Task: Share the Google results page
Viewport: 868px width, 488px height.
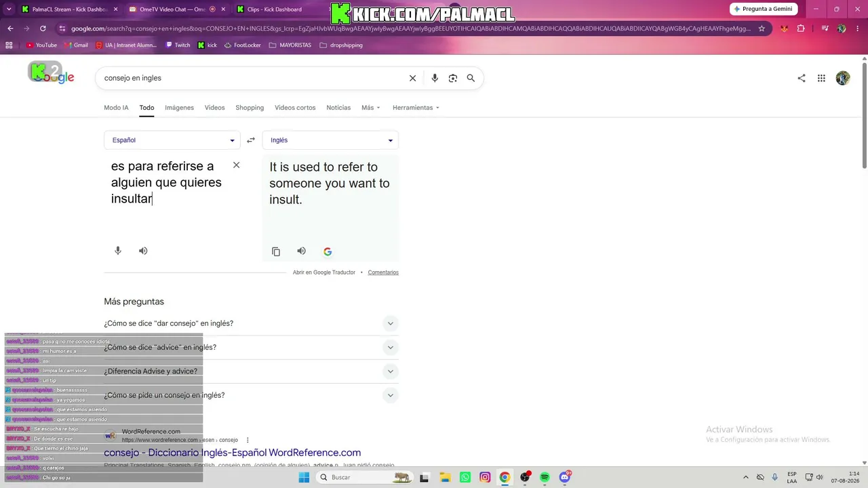Action: tap(802, 78)
